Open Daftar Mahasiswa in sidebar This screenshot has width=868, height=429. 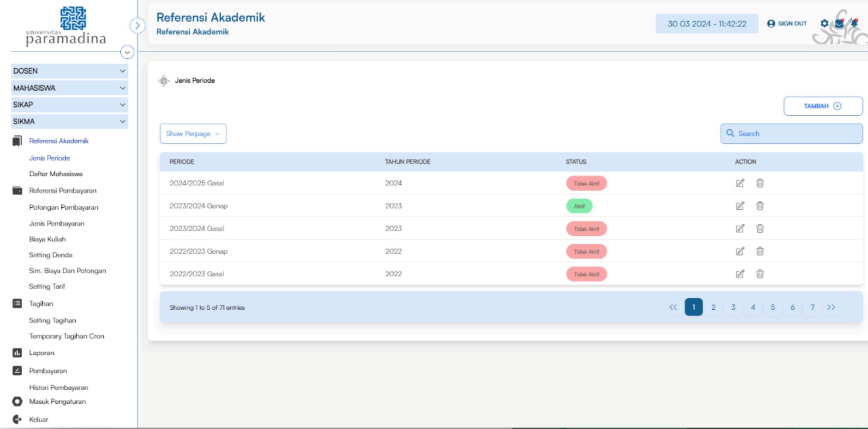tap(56, 174)
